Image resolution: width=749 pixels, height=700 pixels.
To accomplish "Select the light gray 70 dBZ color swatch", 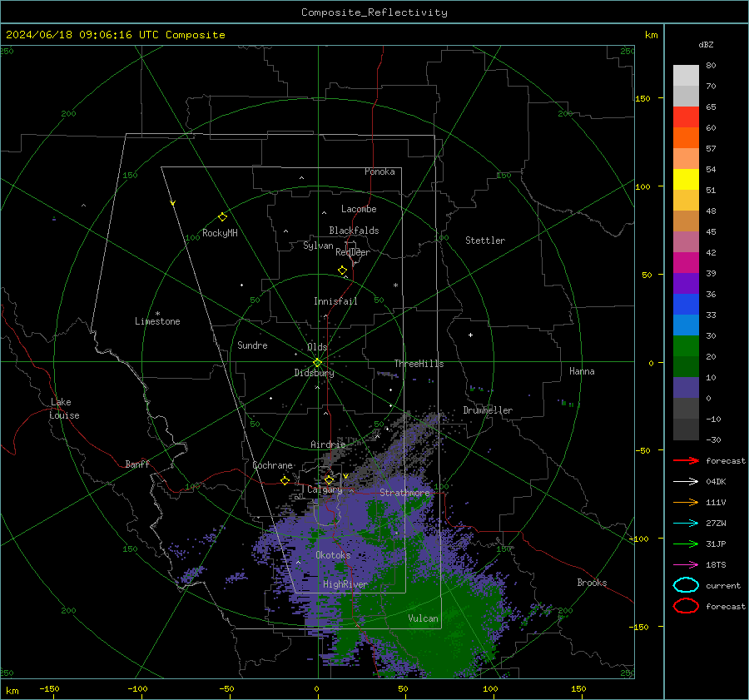I will 686,76.
